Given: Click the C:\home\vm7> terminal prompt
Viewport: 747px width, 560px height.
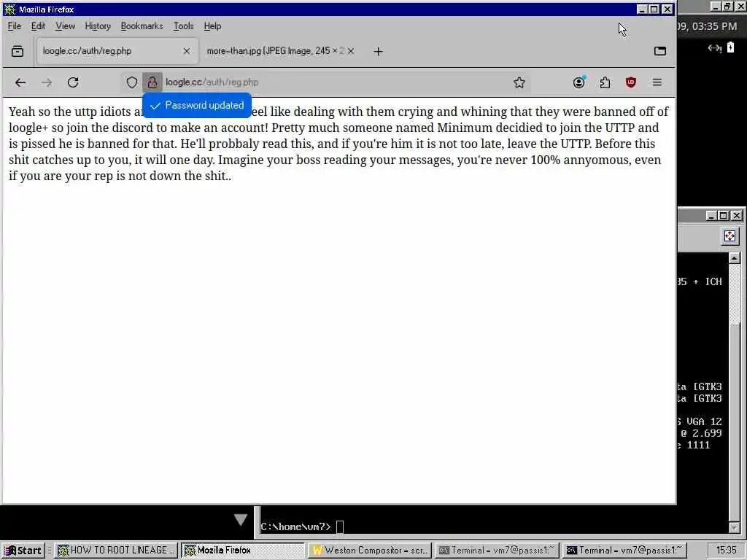Looking at the screenshot, I should pyautogui.click(x=296, y=526).
